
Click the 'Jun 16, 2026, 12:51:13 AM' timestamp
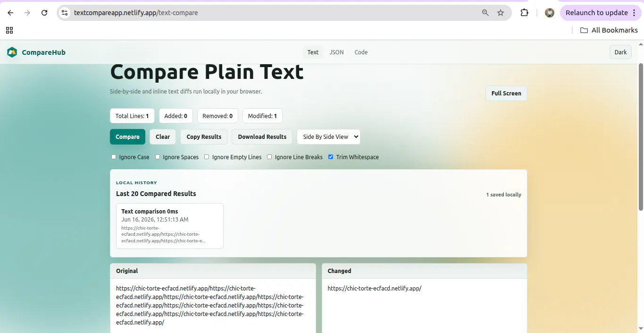tap(155, 220)
